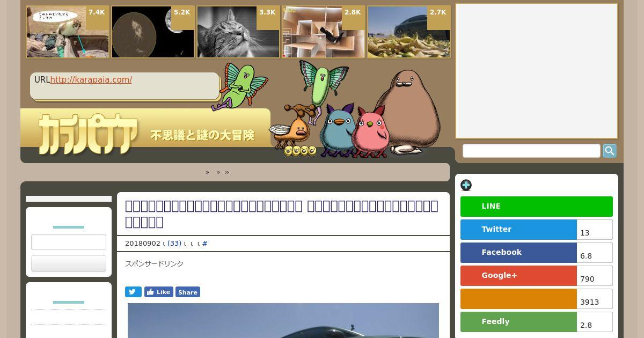This screenshot has height=338, width=644.
Task: Click the gray button below the left sidebar input
Action: click(x=69, y=263)
